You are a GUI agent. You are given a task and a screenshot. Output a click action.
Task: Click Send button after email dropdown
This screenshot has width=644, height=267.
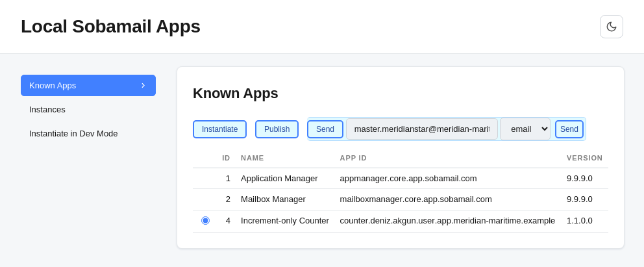pos(569,129)
